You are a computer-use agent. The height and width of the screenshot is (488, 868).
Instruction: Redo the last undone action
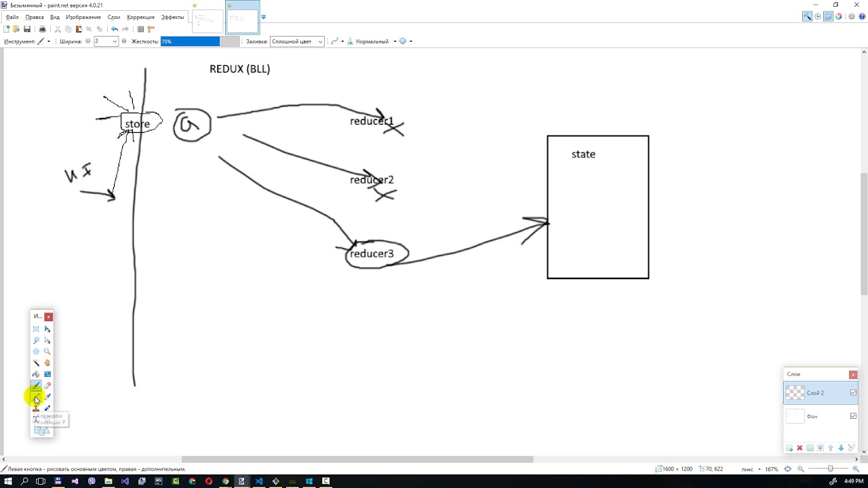point(125,29)
